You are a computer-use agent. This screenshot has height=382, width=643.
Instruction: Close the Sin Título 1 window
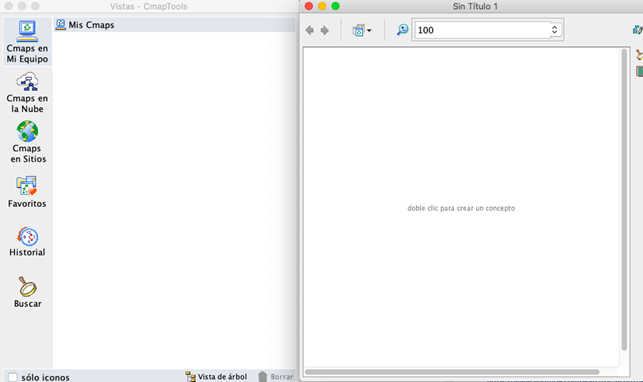pos(309,6)
